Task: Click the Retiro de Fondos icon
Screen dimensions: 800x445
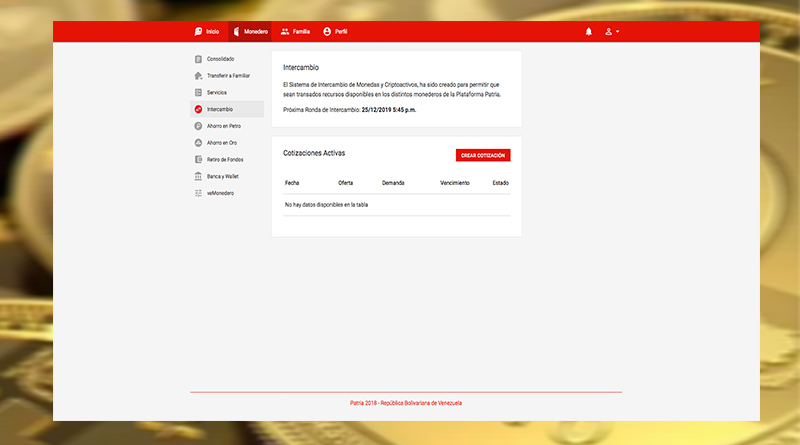Action: [198, 159]
